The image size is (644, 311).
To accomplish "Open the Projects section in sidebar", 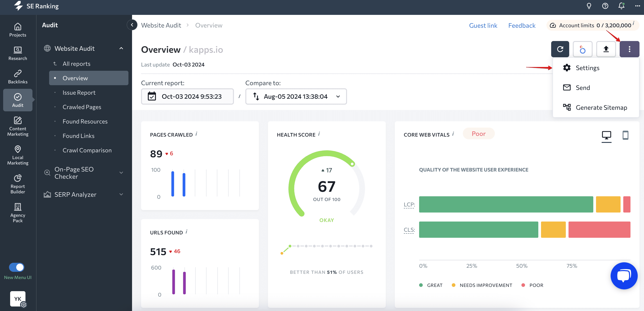I will point(18,30).
